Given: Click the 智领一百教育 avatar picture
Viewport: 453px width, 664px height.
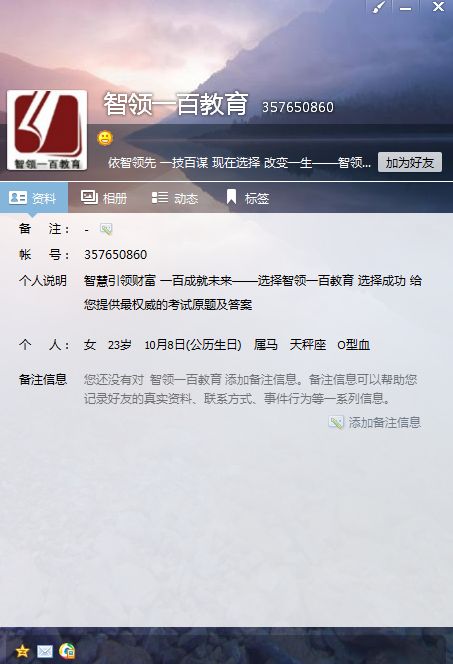Looking at the screenshot, I should (x=47, y=130).
